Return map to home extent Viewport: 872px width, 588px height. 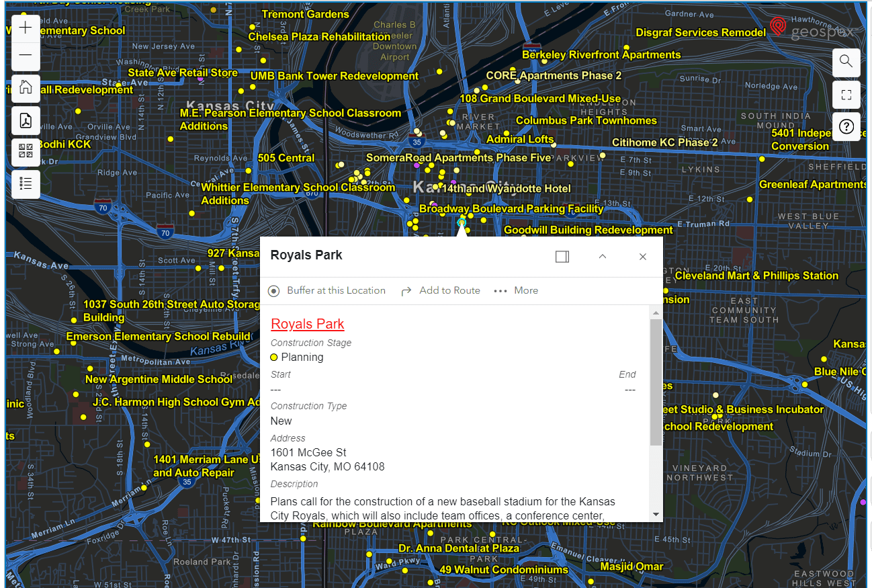pos(26,88)
